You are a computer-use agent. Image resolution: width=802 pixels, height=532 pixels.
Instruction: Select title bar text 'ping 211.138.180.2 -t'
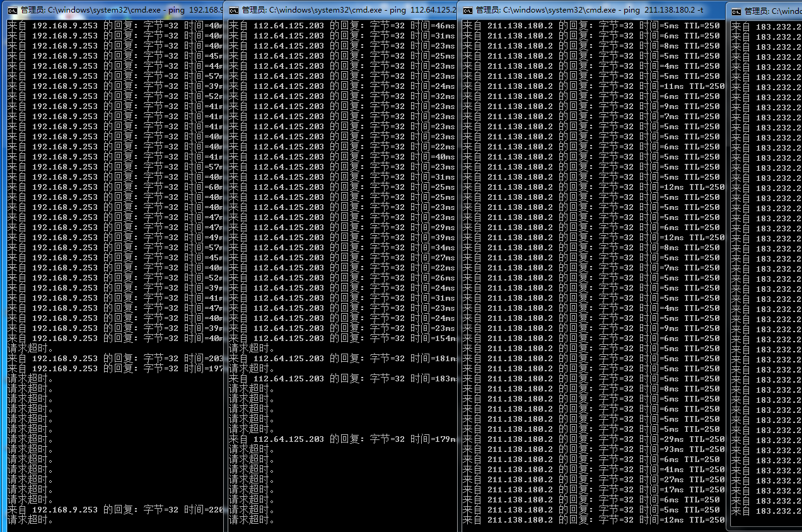(x=662, y=10)
